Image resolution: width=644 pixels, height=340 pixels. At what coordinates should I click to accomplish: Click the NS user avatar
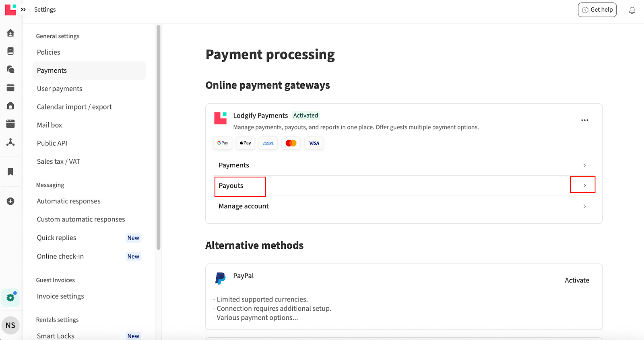(10, 325)
